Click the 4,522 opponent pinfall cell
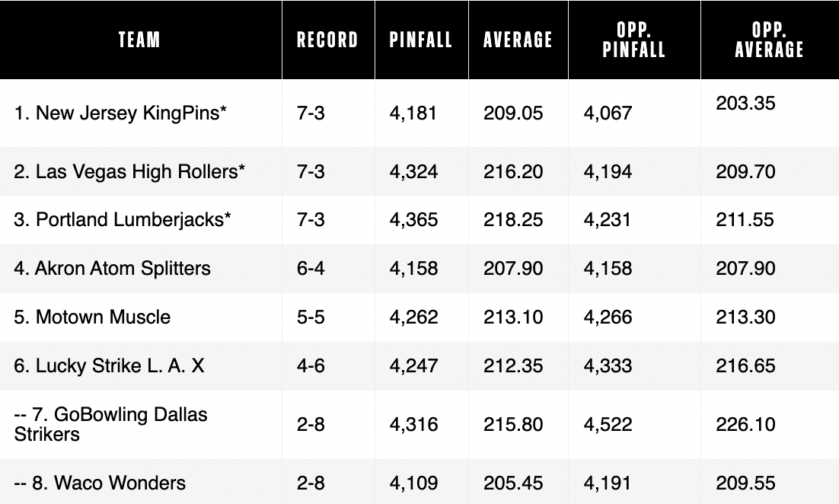The width and height of the screenshot is (839, 504). pos(608,424)
